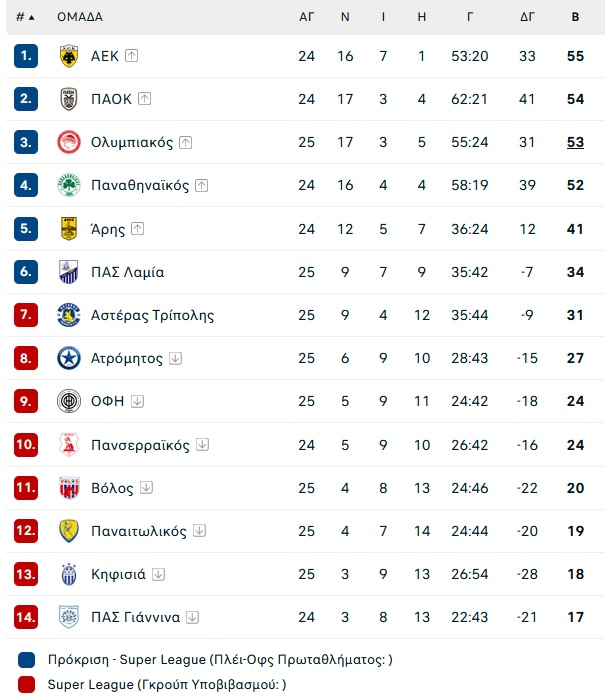Click the AEK team crest icon
The width and height of the screenshot is (605, 698).
coord(69,56)
